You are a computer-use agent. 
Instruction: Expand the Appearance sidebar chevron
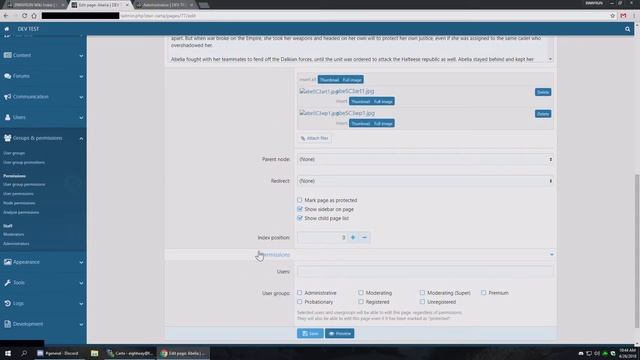coord(81,262)
